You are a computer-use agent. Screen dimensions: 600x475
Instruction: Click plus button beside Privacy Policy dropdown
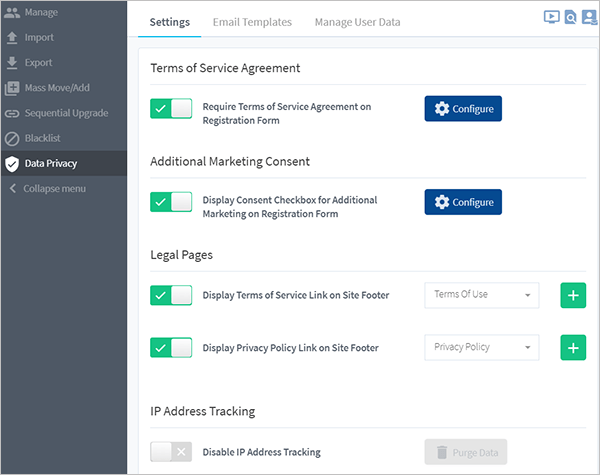573,348
